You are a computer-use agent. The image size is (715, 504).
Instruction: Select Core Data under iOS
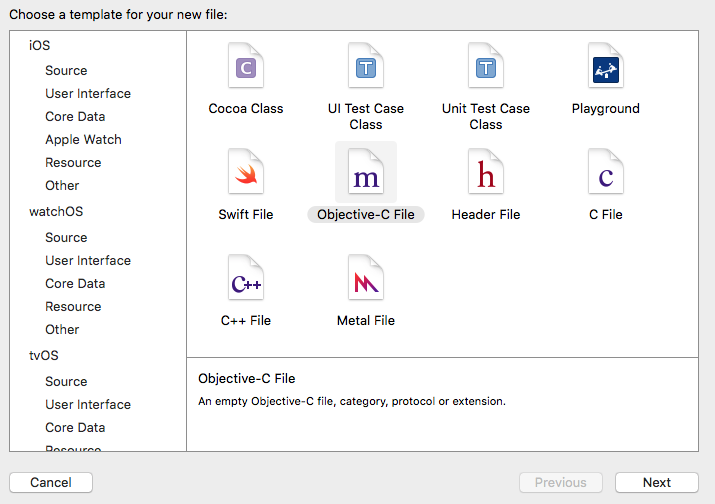[x=75, y=117]
